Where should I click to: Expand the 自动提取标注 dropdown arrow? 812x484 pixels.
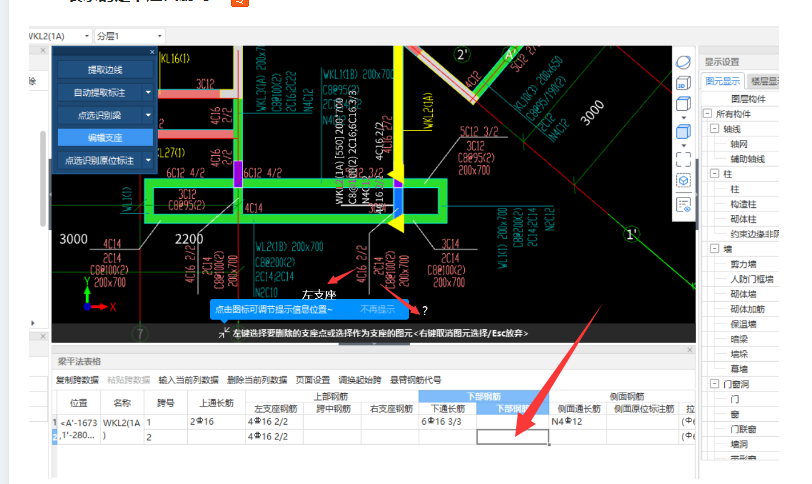(148, 93)
